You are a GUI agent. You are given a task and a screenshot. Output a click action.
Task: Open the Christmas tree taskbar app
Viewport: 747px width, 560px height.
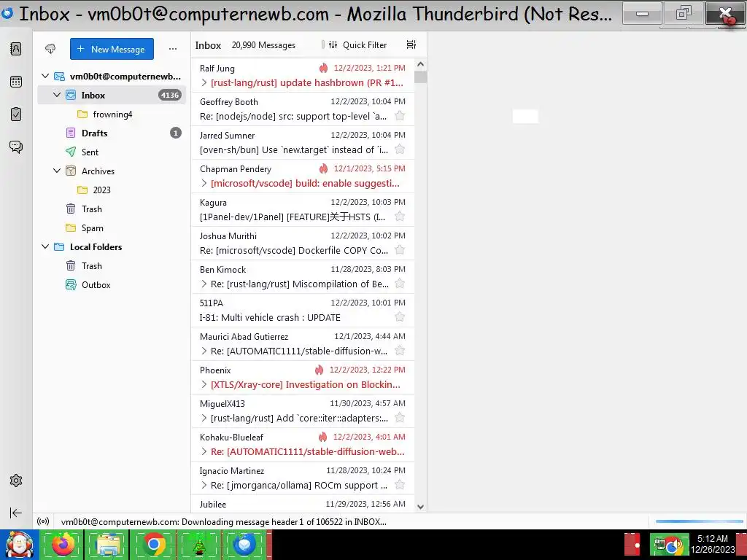click(198, 545)
